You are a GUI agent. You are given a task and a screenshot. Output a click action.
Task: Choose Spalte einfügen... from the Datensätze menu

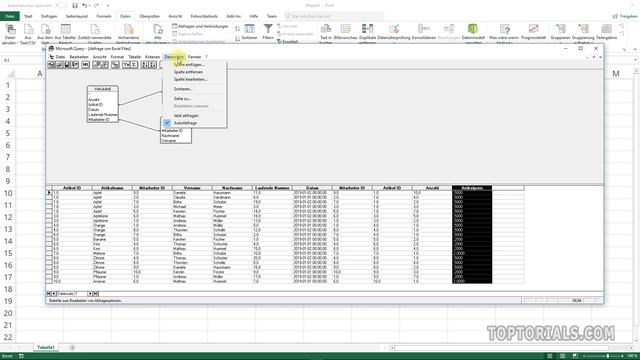[x=189, y=64]
